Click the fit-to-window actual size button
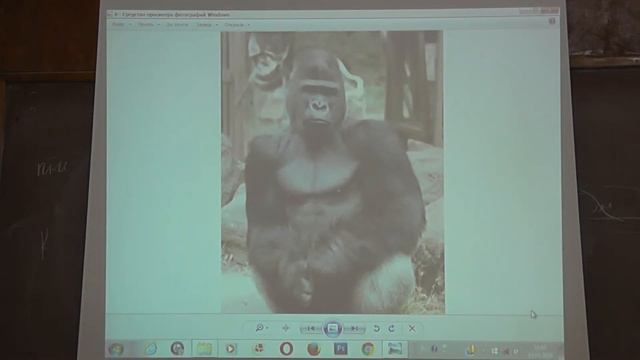The width and height of the screenshot is (640, 360). 285,328
